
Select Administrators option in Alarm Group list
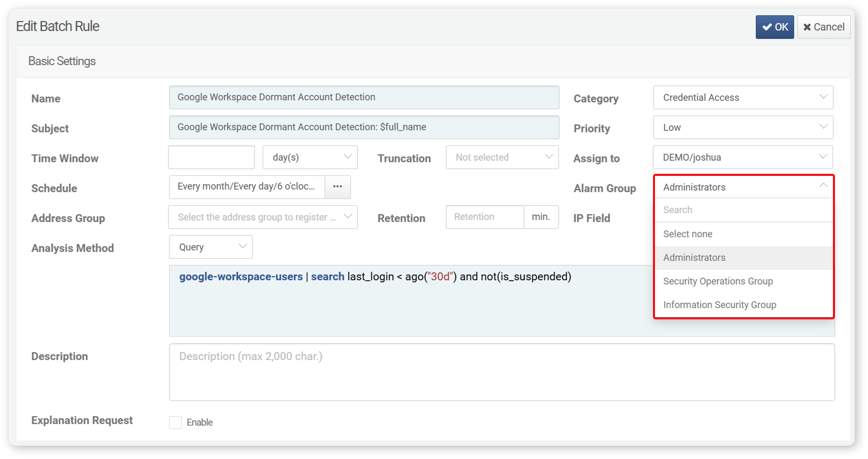(x=744, y=258)
